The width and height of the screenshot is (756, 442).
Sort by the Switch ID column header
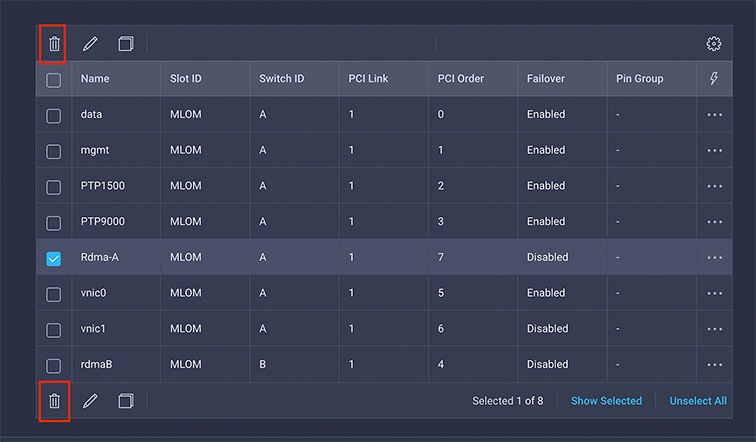click(x=282, y=79)
